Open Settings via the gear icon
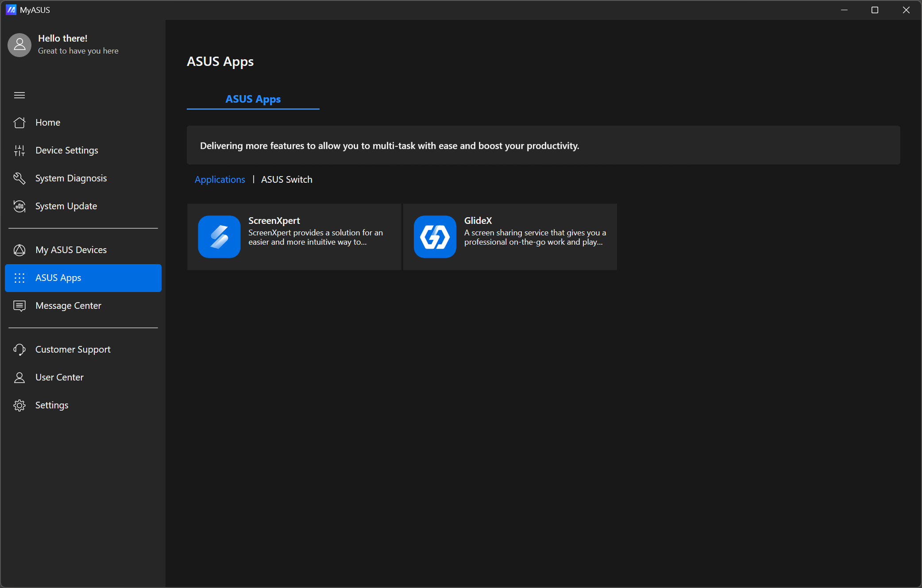This screenshot has width=922, height=588. [19, 405]
